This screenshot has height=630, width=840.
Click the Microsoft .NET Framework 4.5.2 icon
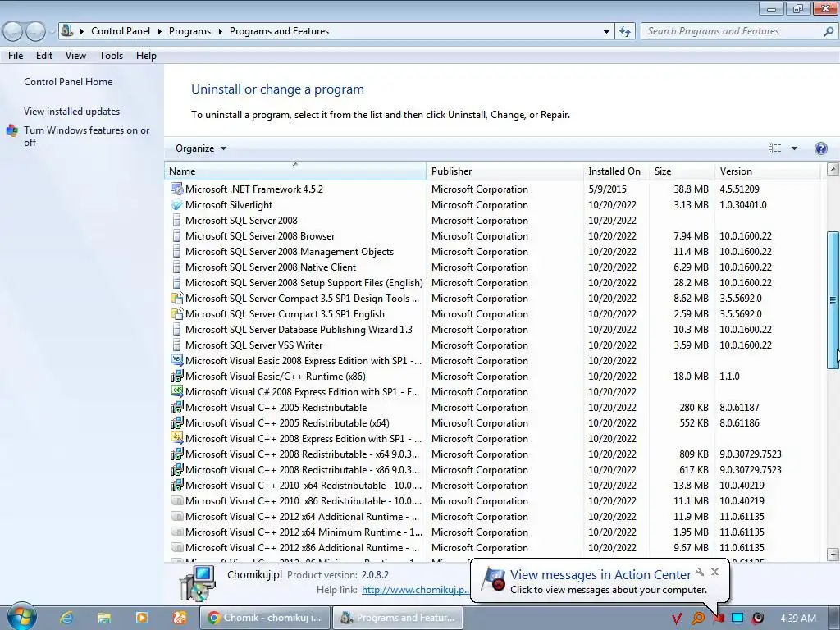click(176, 189)
